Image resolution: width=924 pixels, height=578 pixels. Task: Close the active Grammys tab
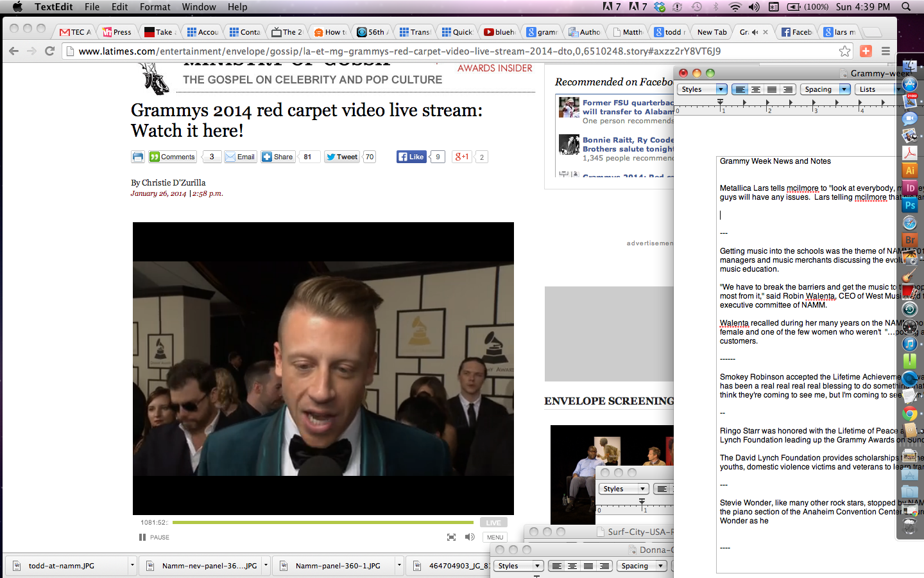pos(766,31)
